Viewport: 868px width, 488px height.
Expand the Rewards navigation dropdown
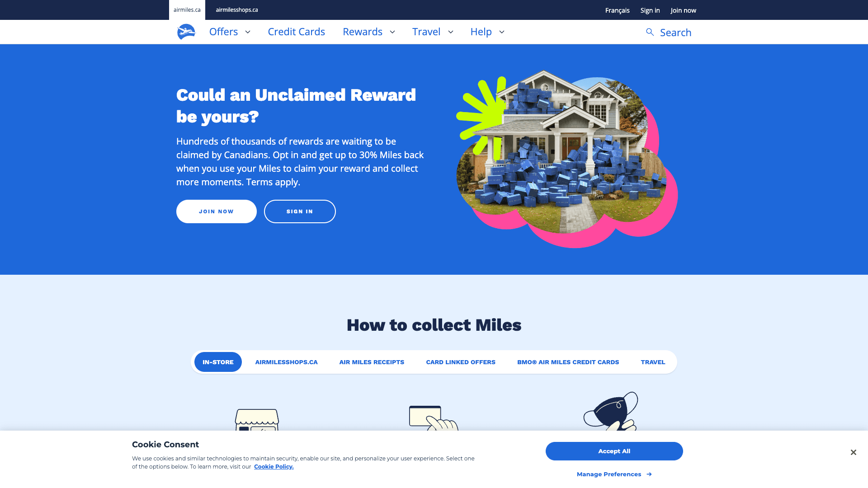pos(369,32)
